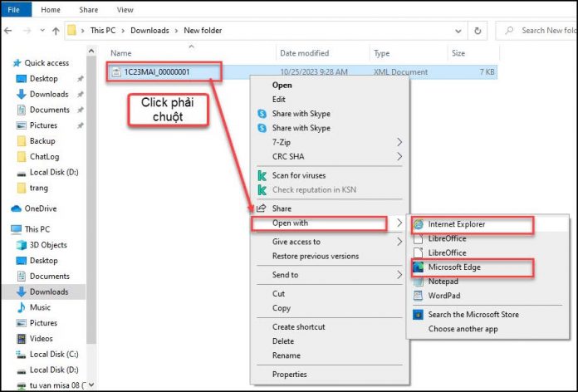Click the Notepad icon in submenu
Viewport: 578px width, 392px height.
418,282
